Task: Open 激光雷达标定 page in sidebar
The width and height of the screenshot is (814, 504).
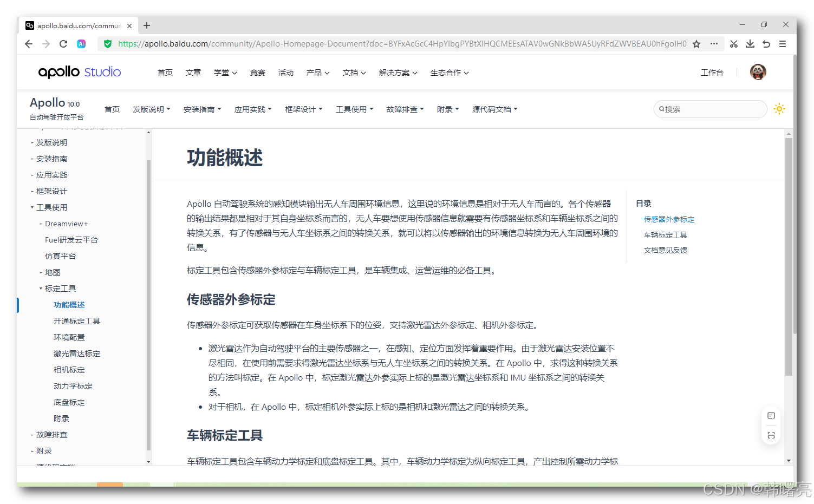Action: (77, 354)
